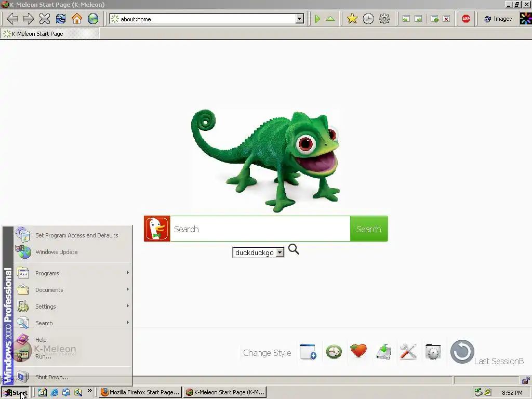This screenshot has height=399, width=532.
Task: Expand the Search submenu in the Start menu
Action: pos(73,323)
